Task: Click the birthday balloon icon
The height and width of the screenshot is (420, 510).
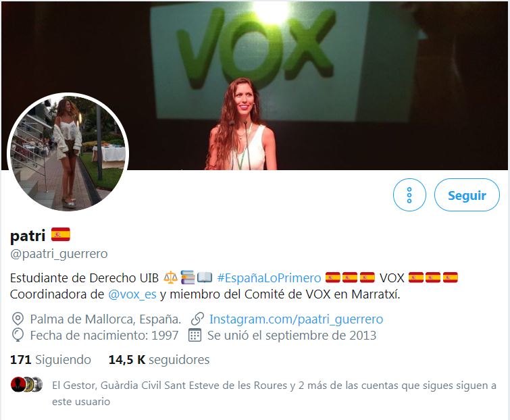Action: click(18, 335)
